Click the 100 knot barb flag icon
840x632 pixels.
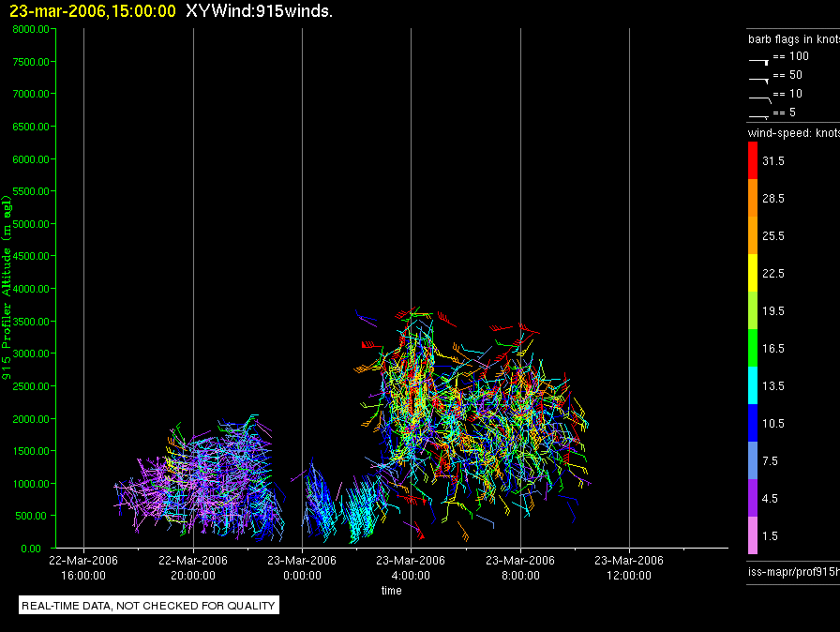(x=758, y=62)
